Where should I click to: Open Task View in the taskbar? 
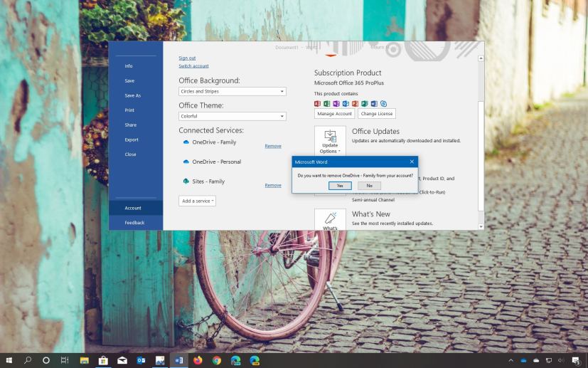(65, 360)
